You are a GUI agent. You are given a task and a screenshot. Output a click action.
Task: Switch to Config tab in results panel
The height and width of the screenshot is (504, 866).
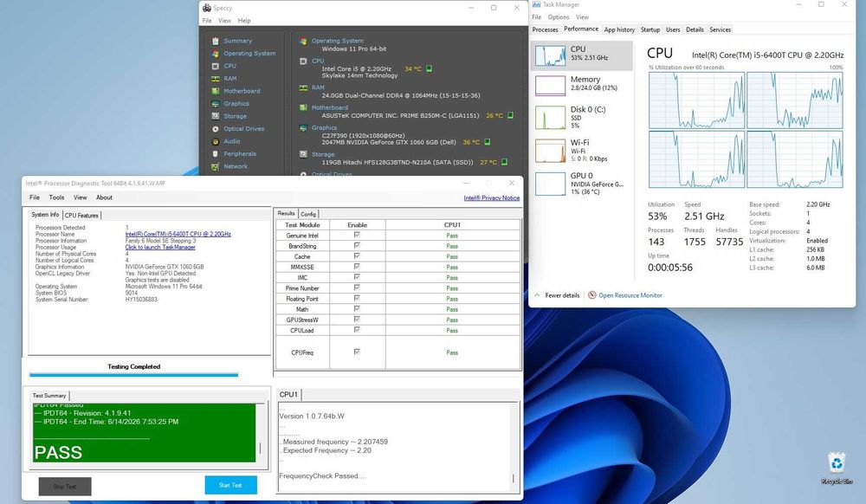click(x=308, y=214)
